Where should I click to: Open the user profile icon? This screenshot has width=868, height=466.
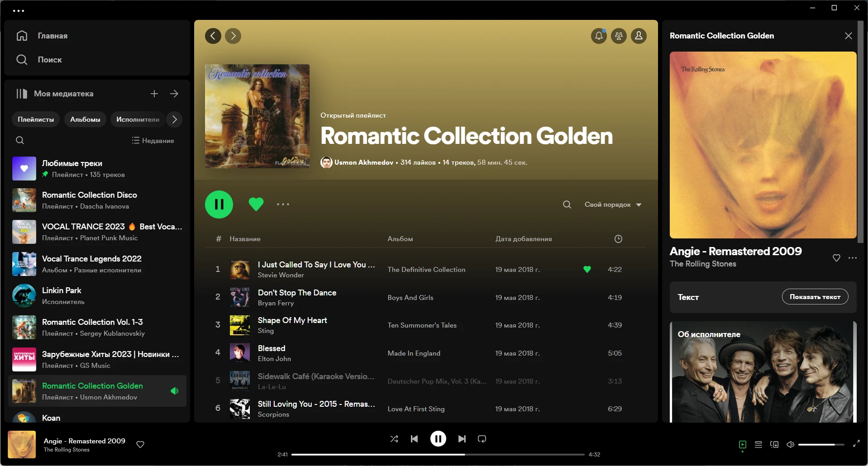point(639,36)
